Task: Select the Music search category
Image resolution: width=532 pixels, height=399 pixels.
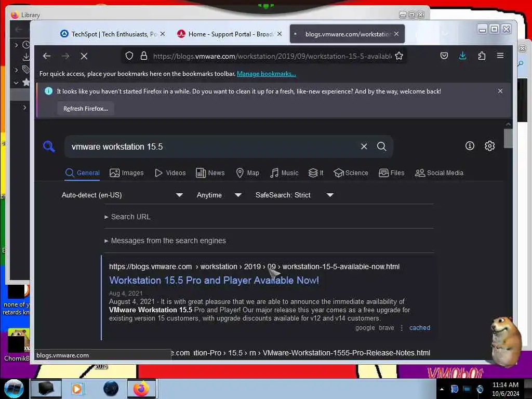Action: [x=284, y=173]
